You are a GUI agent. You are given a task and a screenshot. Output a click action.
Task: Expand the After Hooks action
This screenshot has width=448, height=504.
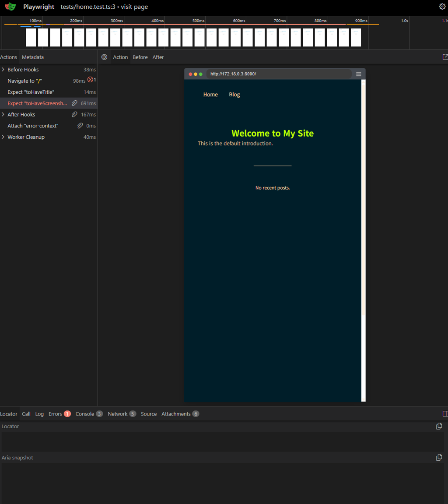tap(3, 115)
